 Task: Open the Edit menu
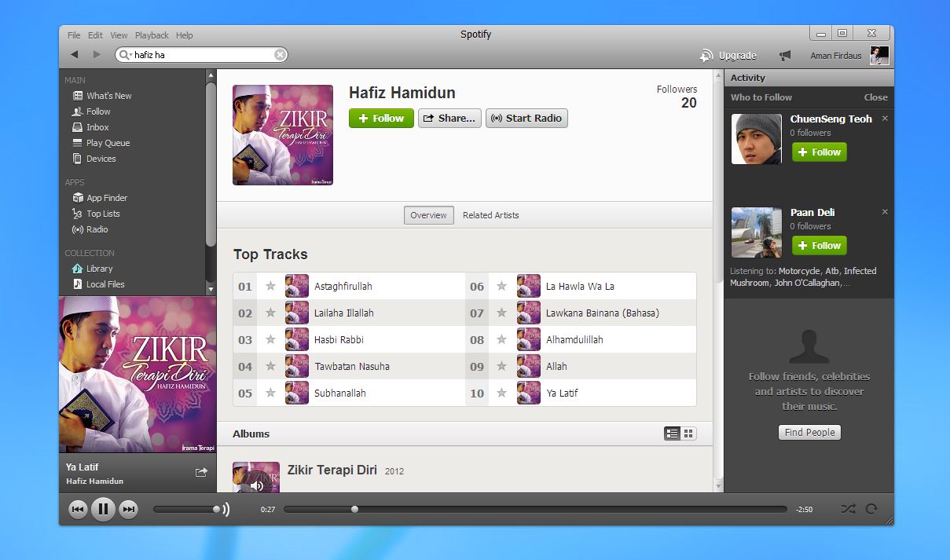(95, 35)
